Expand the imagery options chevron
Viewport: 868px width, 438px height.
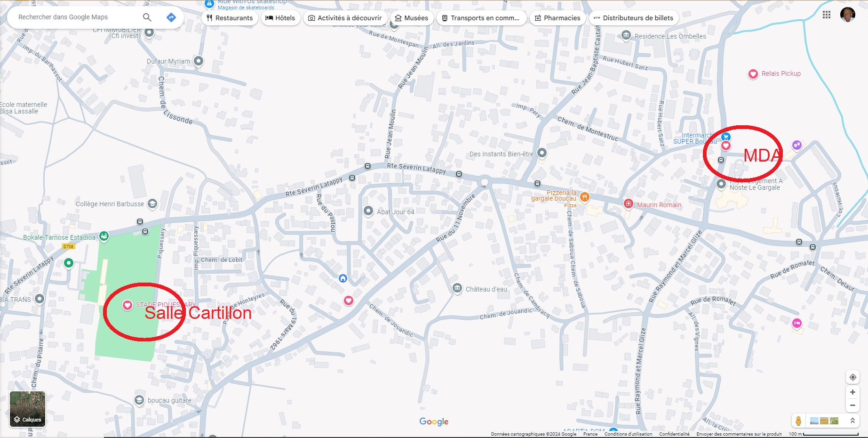[x=852, y=421]
